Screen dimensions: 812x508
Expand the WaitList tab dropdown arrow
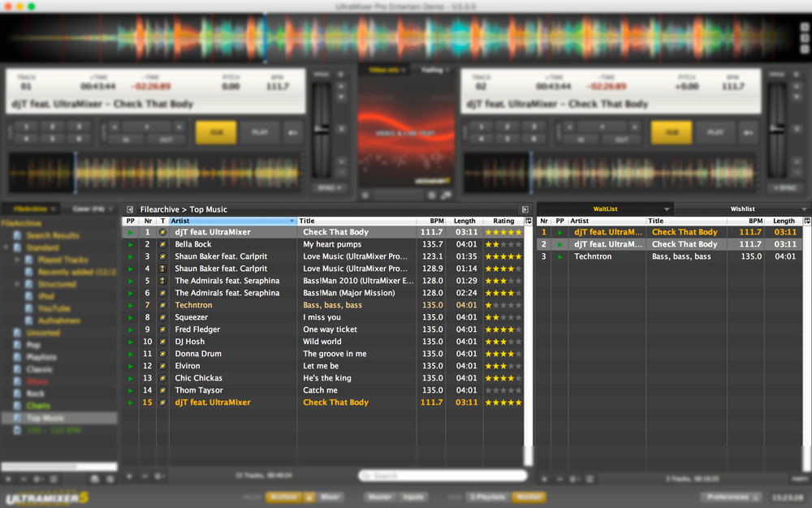pos(667,209)
